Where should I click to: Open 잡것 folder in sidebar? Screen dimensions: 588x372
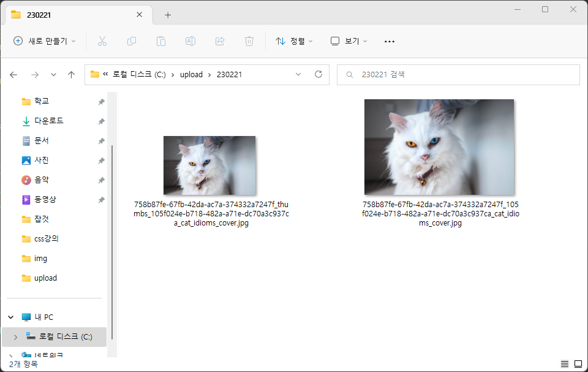tap(41, 219)
